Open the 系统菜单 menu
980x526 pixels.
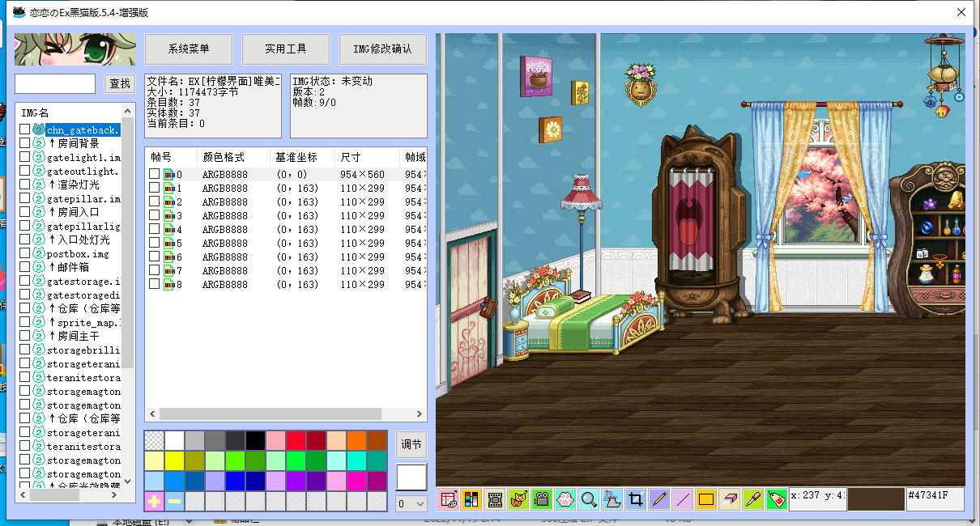tap(188, 49)
